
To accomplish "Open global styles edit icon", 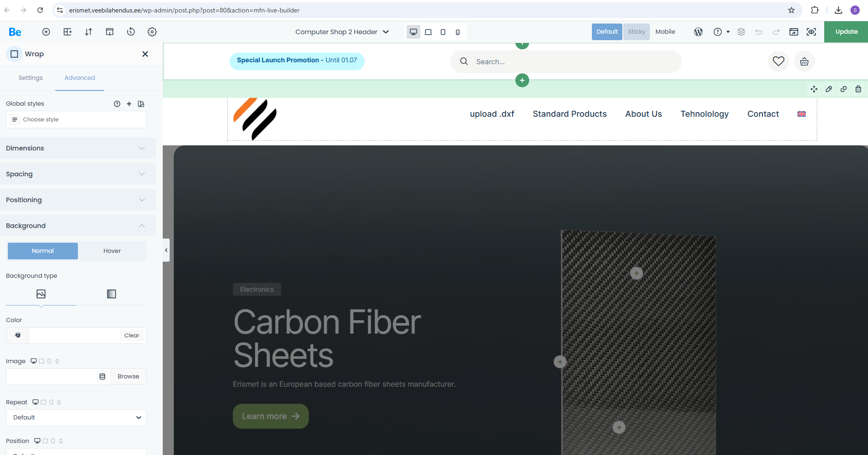I will click(x=141, y=104).
